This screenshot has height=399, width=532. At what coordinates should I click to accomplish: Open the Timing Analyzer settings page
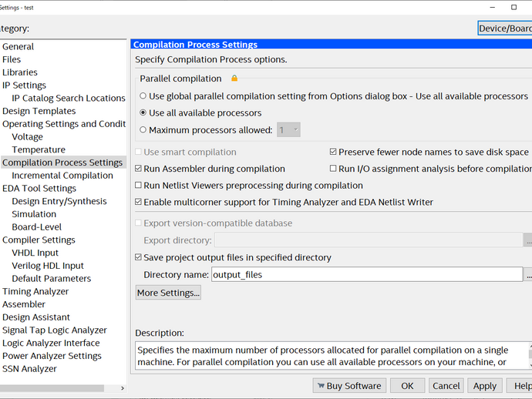coord(35,291)
